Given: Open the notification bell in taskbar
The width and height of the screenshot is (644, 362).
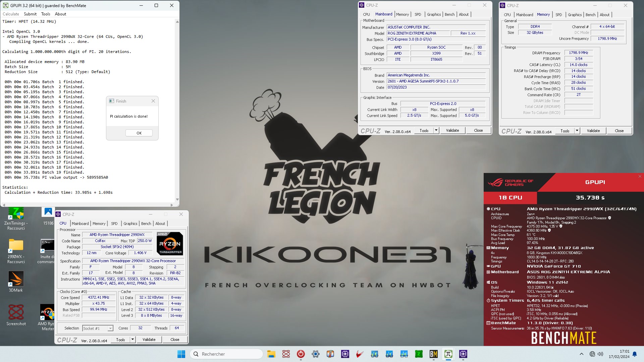Looking at the screenshot, I should click(x=635, y=354).
